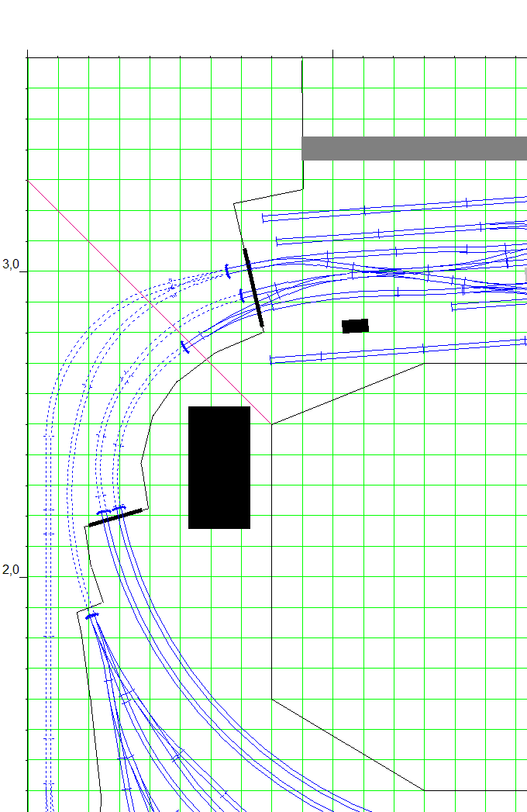Select the gray horizontal bar at top
The height and width of the screenshot is (812, 527).
tap(414, 148)
